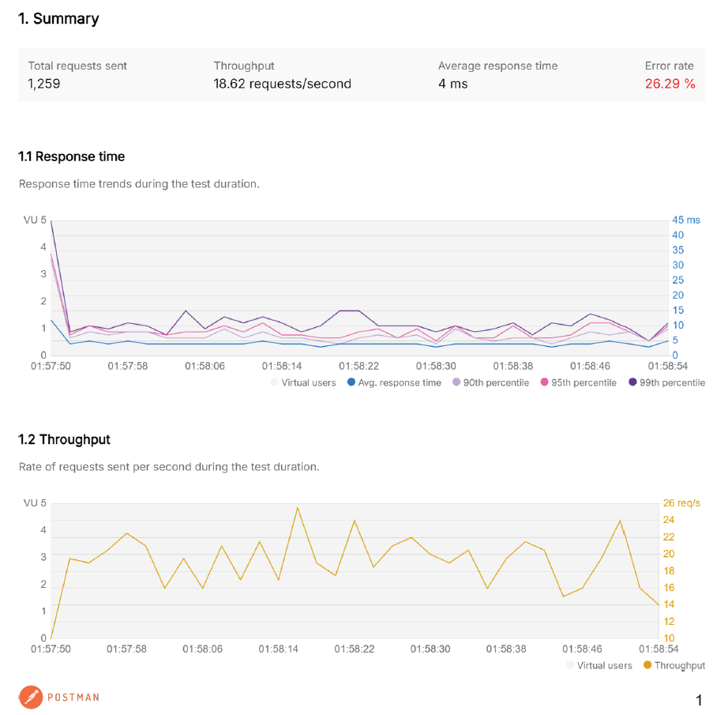728x715 pixels.
Task: Click the 'Rate of requests sent per second' description
Action: tap(169, 467)
